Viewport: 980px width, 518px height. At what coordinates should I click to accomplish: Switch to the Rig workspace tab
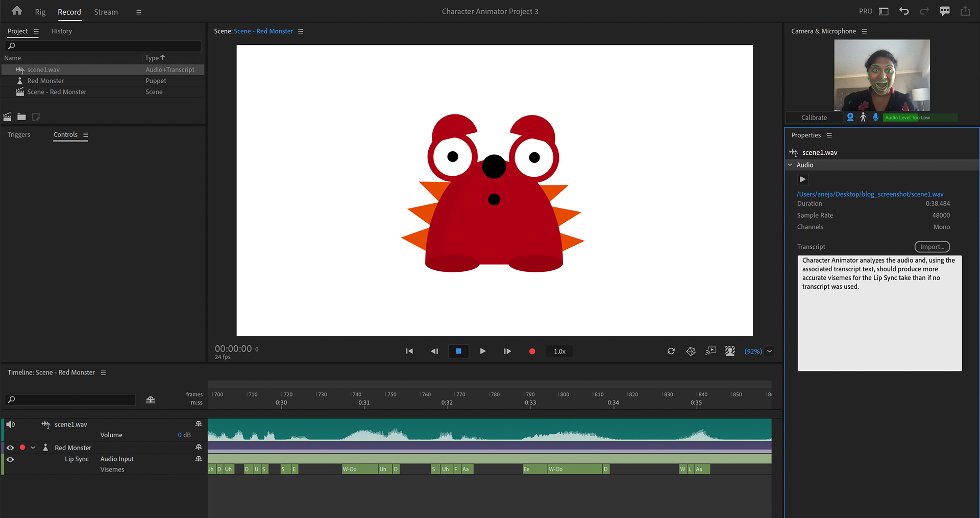tap(40, 12)
